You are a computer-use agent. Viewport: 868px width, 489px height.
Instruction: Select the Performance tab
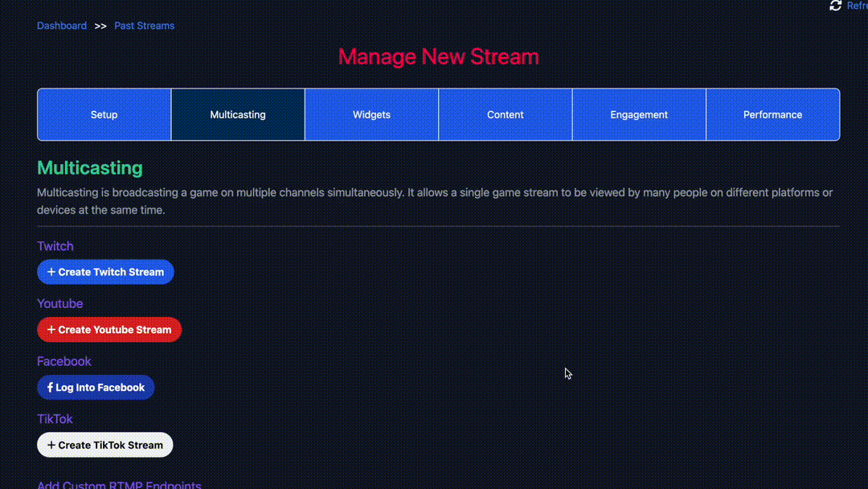coord(772,114)
